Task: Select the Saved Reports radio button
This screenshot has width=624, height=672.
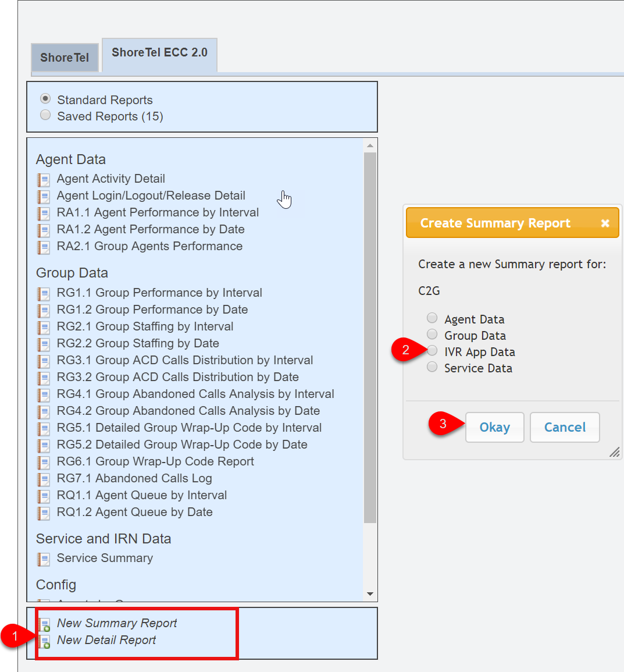Action: point(45,115)
